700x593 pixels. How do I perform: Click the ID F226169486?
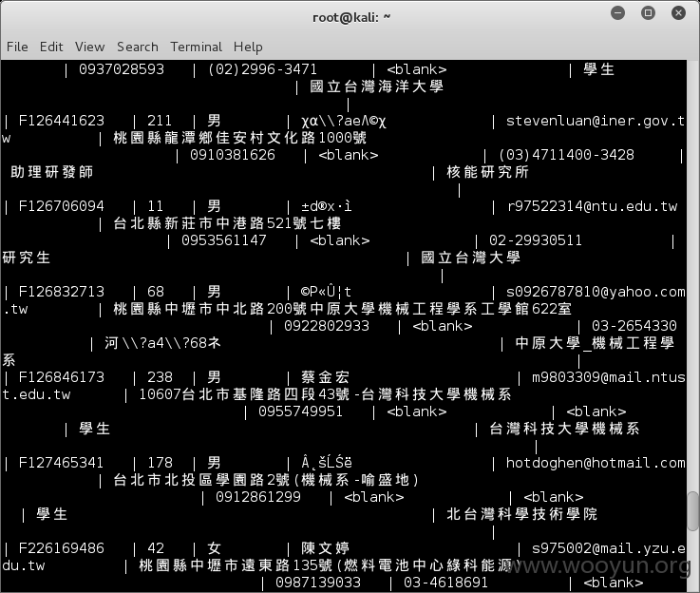pyautogui.click(x=62, y=548)
